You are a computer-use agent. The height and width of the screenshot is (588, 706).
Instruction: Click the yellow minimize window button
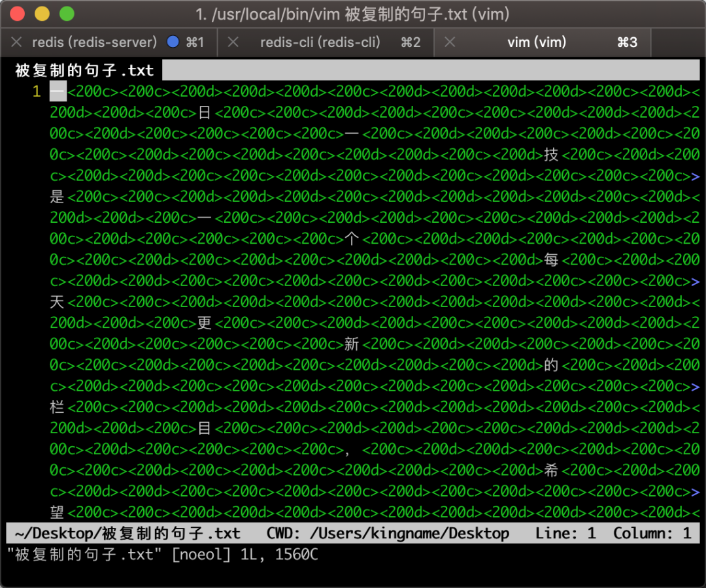point(42,14)
